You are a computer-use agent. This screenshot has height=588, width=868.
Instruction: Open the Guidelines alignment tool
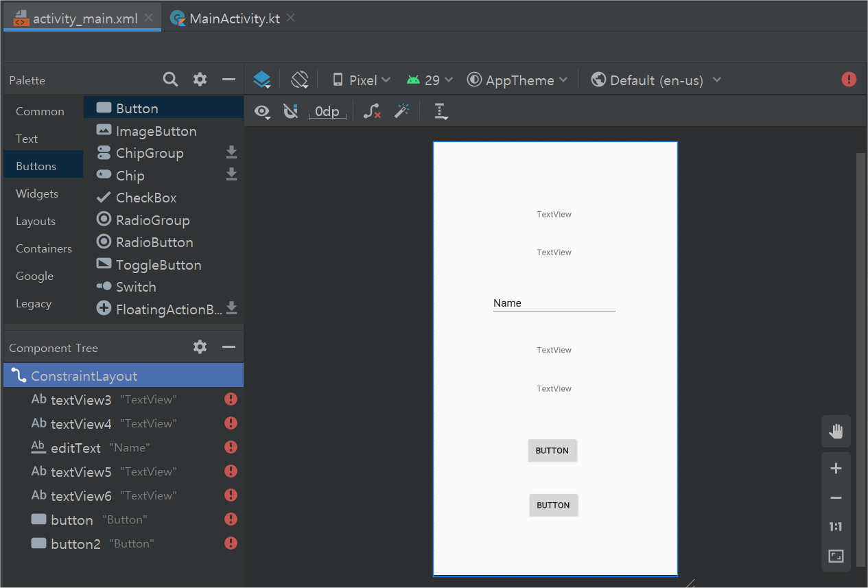coord(441,112)
